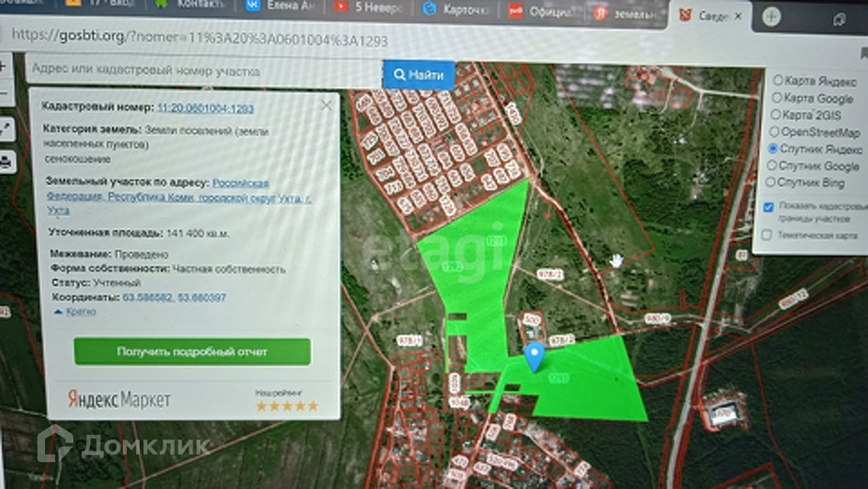Select Спутник Google radio option
The image size is (868, 489).
772,165
